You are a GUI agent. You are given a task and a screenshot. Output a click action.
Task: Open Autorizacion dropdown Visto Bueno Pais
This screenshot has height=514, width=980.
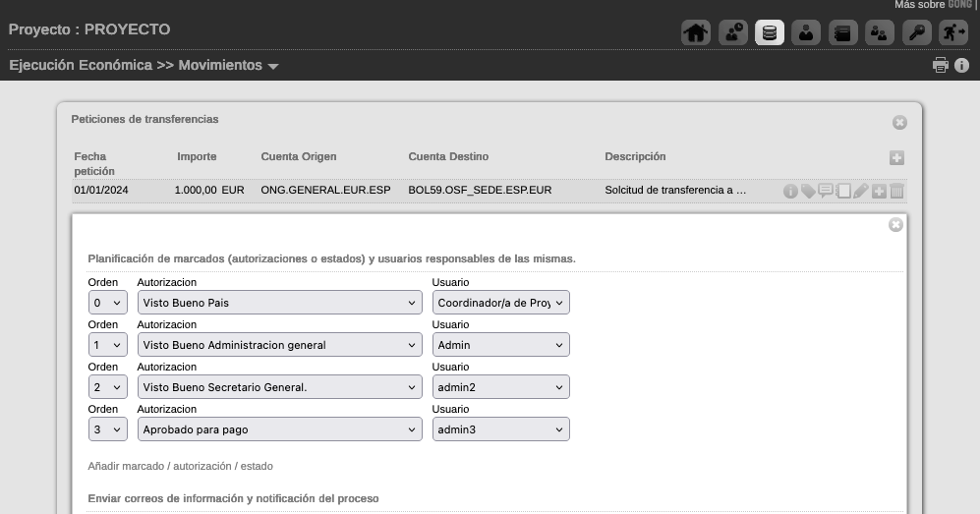280,303
